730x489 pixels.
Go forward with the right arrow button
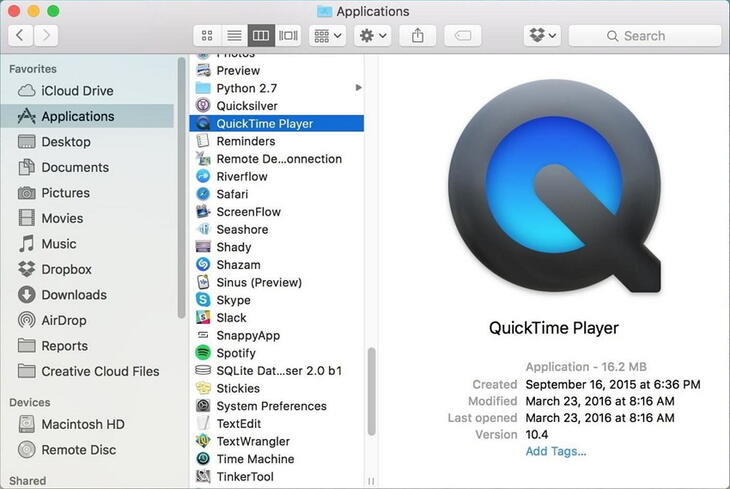point(46,36)
